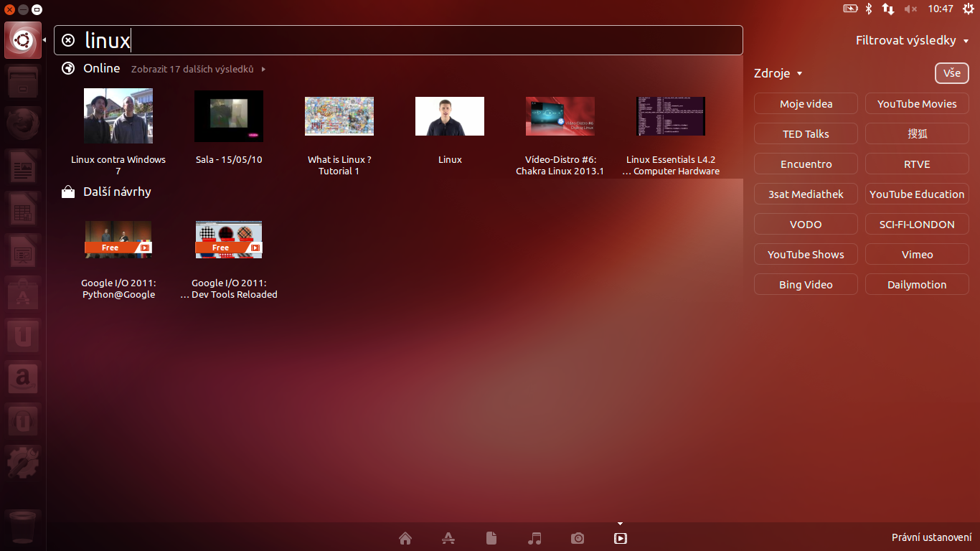Select the Music lens icon
Viewport: 980px width, 551px height.
(534, 538)
